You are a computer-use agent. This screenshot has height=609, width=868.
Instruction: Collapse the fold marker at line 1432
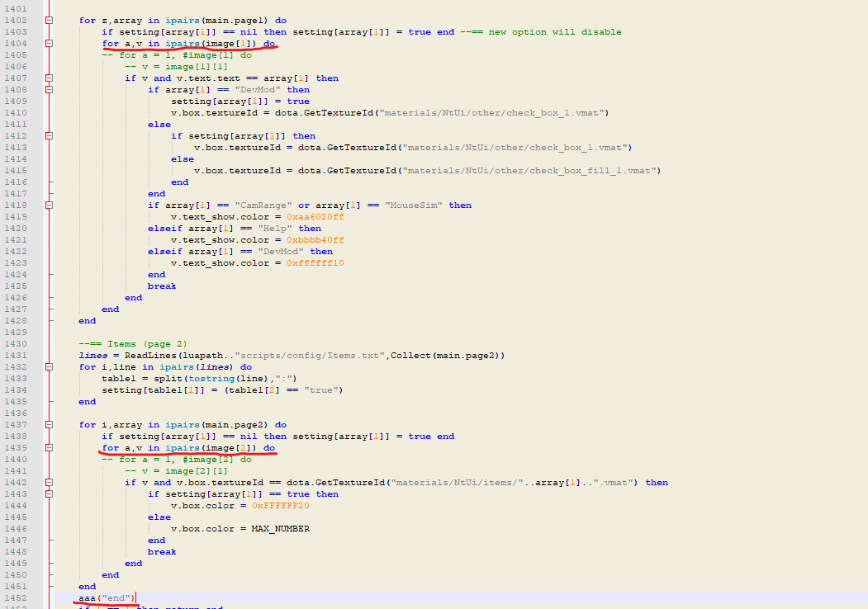[x=47, y=366]
